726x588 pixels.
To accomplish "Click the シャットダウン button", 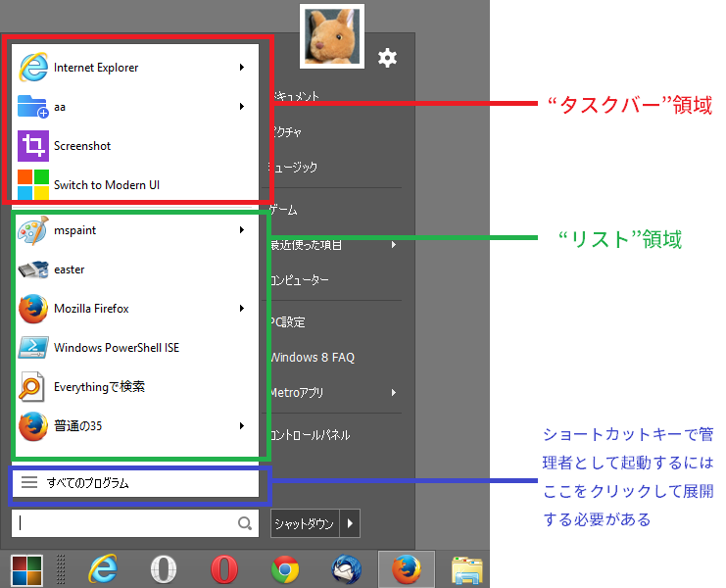I will coord(305,523).
